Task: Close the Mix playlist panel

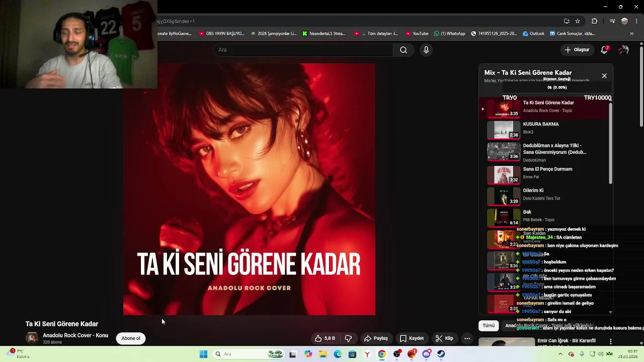Action: click(x=604, y=76)
